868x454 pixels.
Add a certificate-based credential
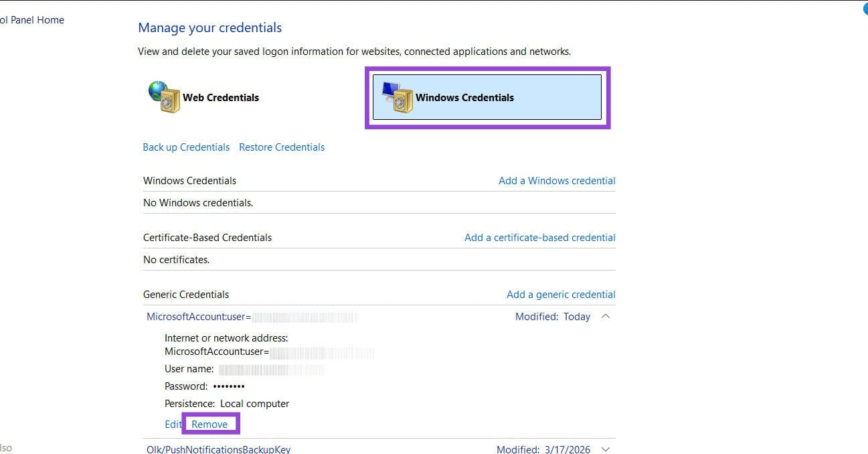click(539, 237)
